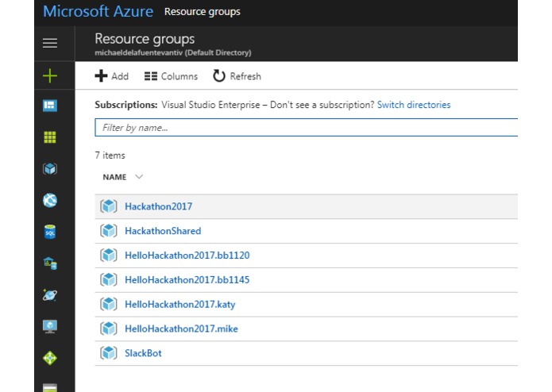
Task: Open HelloHackathon2017.mike resource group
Action: point(181,329)
